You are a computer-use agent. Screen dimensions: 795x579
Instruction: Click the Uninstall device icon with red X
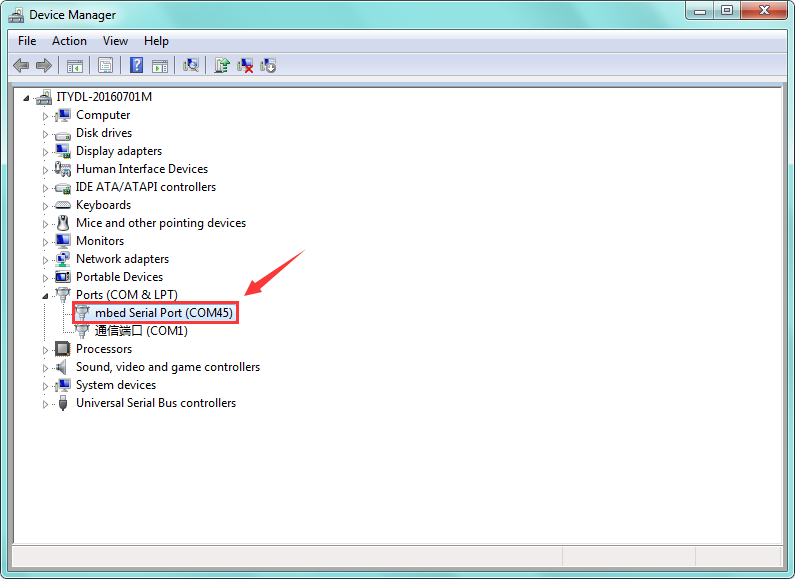245,65
